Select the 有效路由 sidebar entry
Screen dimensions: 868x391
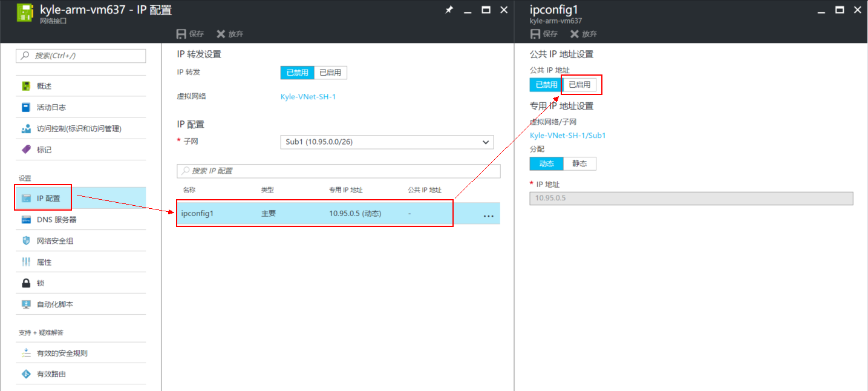point(52,373)
